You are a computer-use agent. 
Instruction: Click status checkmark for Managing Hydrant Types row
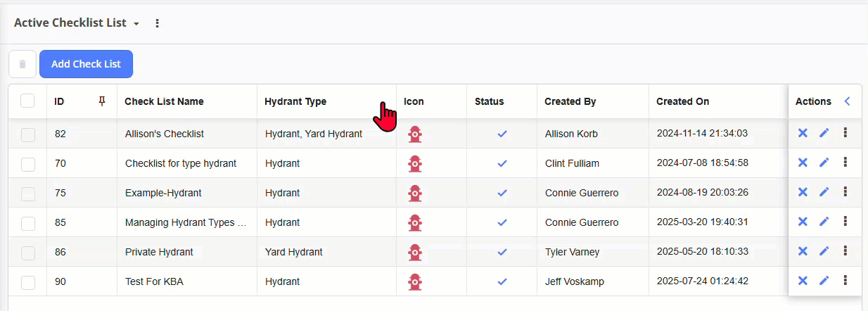(502, 222)
